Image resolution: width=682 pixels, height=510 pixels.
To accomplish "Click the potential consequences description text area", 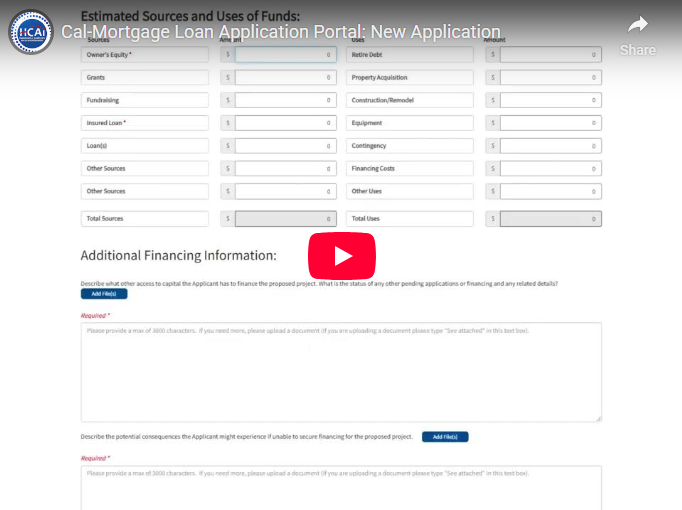I will [341, 488].
